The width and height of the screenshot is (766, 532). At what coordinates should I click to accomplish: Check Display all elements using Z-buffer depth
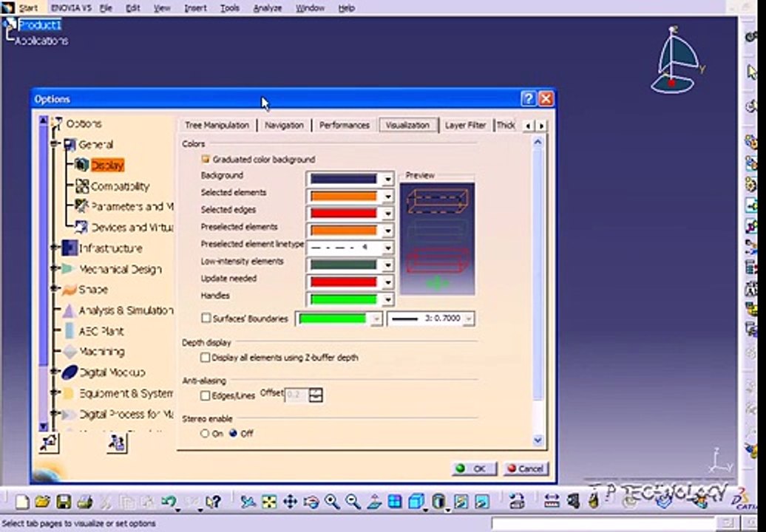[x=206, y=358]
